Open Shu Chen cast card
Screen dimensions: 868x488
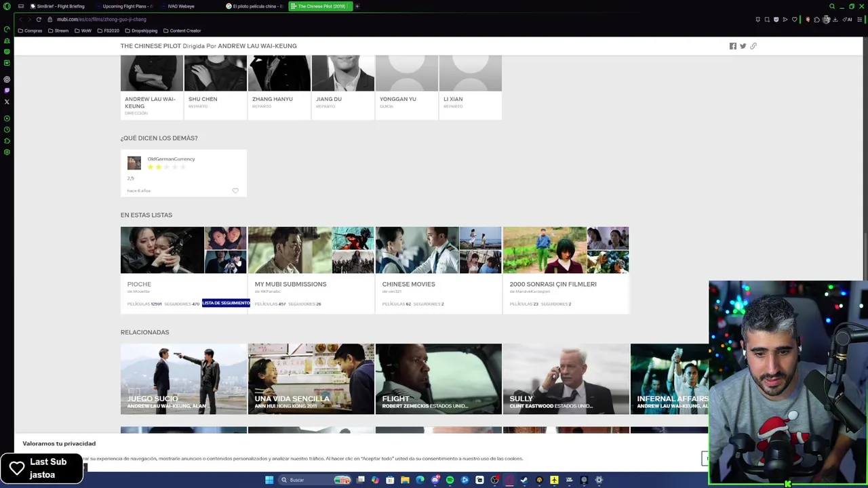[216, 87]
